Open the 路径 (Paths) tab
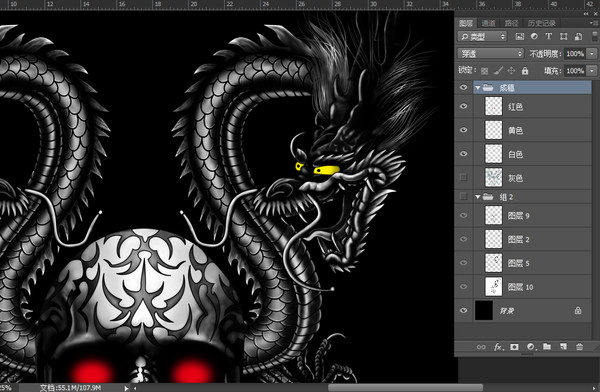600x392 pixels. click(x=511, y=23)
